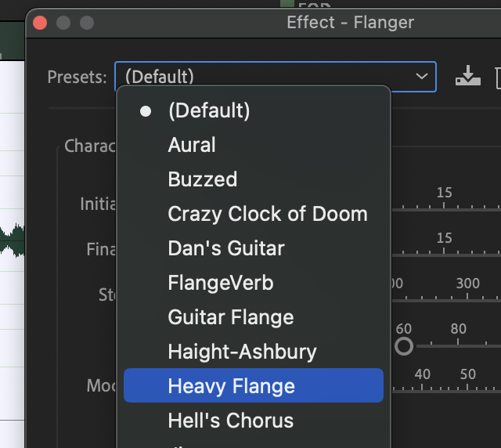Close the Effect - Flanger window
Screen dimensions: 501x448
pos(40,23)
